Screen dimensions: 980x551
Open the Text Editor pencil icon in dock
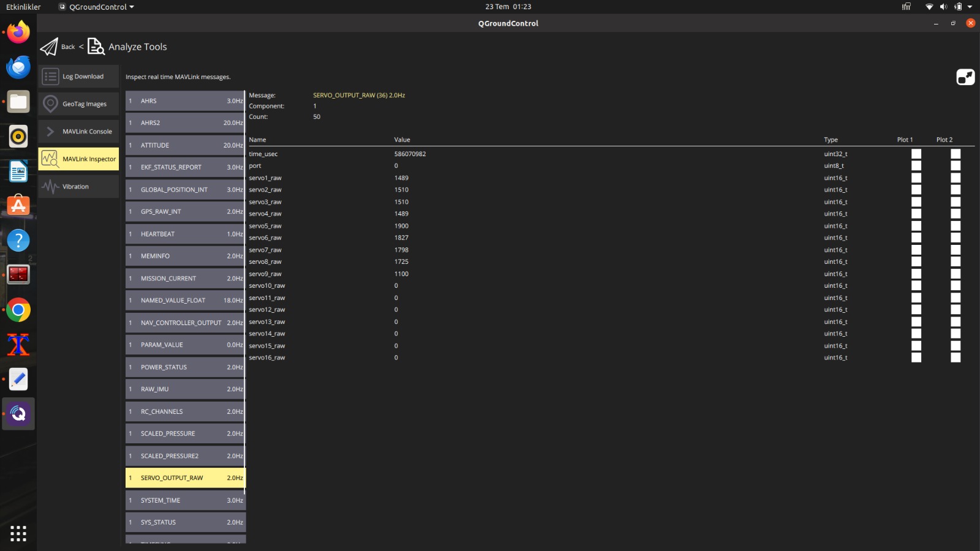(18, 380)
